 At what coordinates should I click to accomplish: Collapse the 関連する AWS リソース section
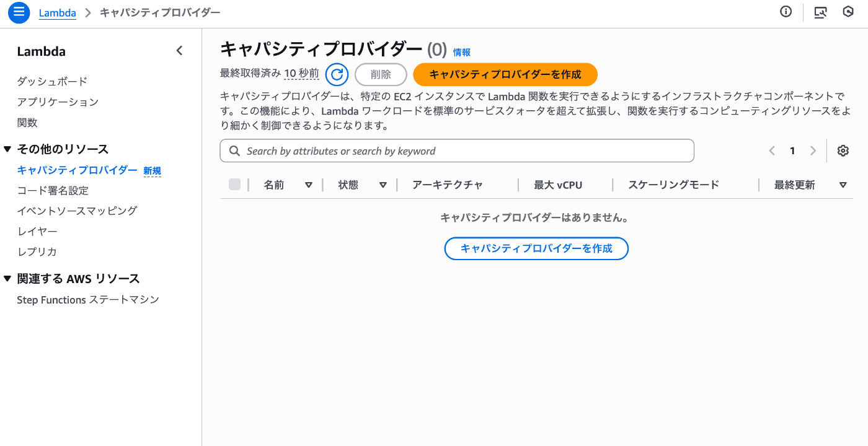click(x=7, y=278)
